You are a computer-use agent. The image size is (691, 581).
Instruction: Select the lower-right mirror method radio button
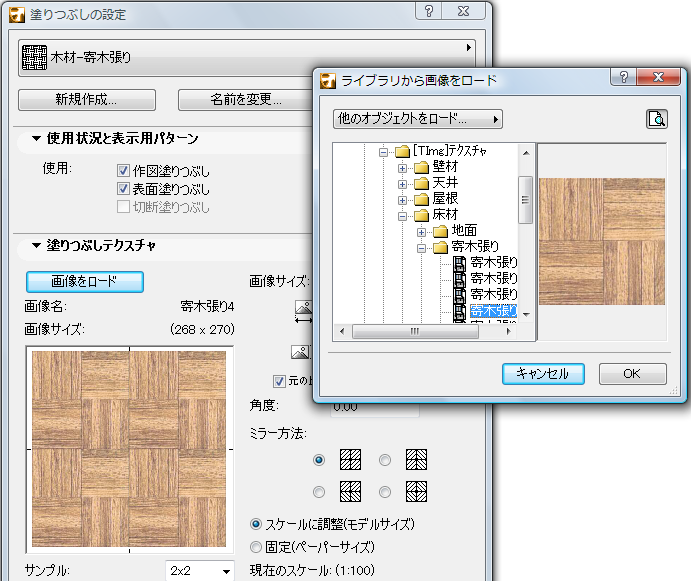(x=385, y=492)
